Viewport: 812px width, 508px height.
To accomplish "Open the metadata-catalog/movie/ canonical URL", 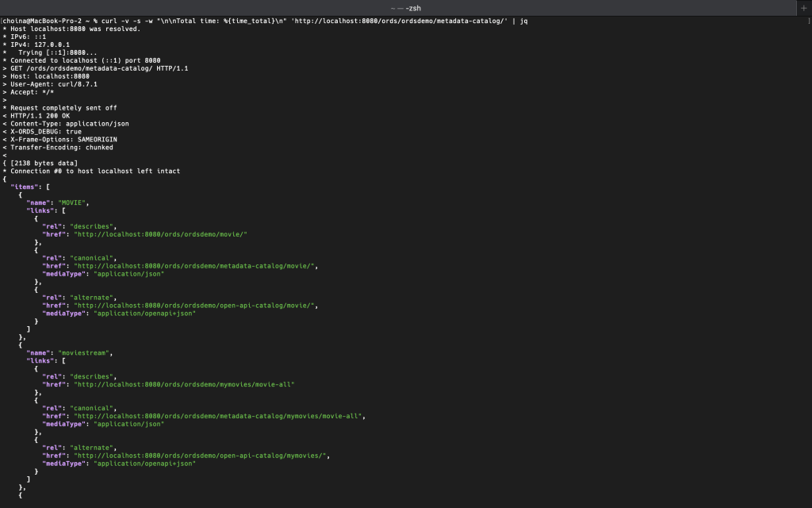I will (x=194, y=266).
